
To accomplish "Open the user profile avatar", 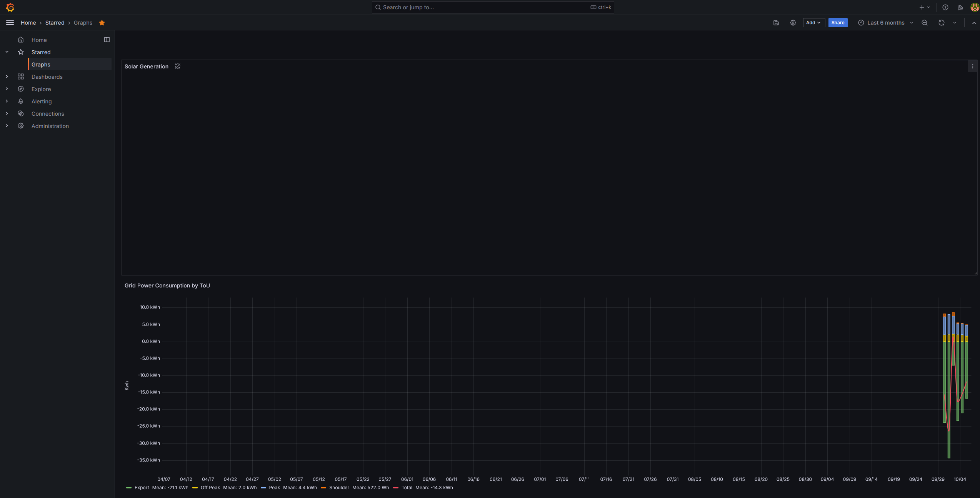I will click(975, 7).
